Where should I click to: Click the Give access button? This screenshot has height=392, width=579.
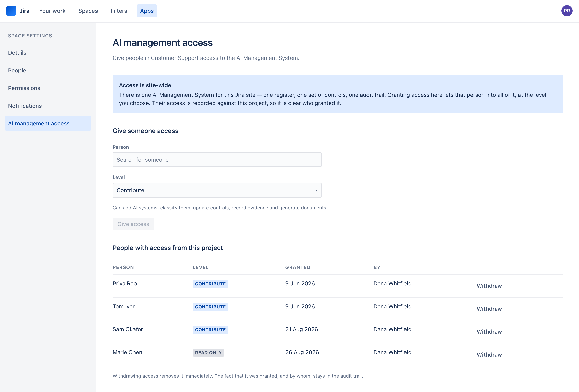(133, 224)
